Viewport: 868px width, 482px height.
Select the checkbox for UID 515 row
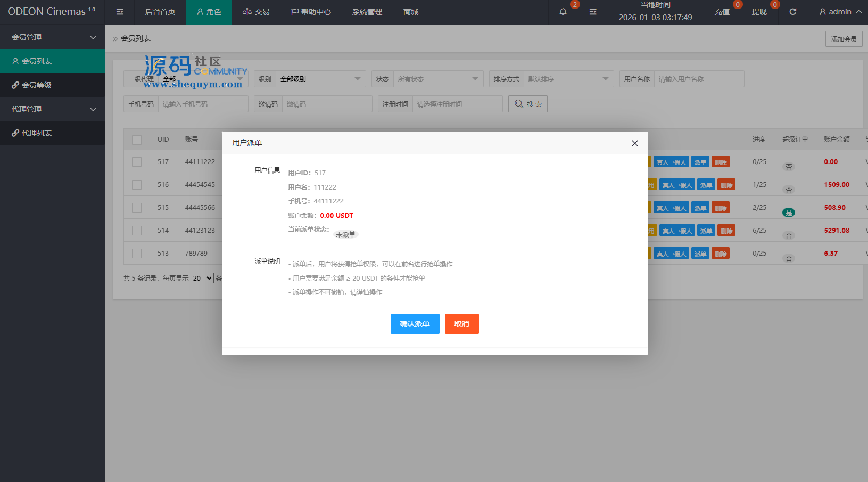[x=137, y=208]
